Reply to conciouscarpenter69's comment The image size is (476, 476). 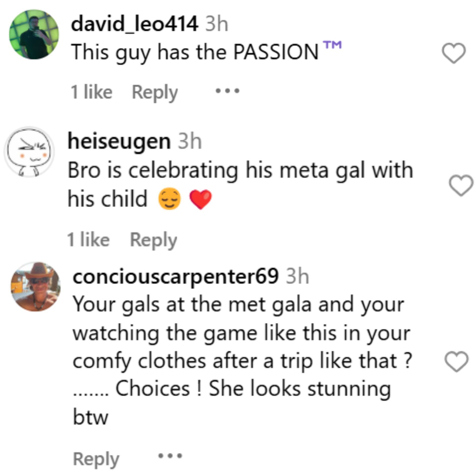click(96, 458)
